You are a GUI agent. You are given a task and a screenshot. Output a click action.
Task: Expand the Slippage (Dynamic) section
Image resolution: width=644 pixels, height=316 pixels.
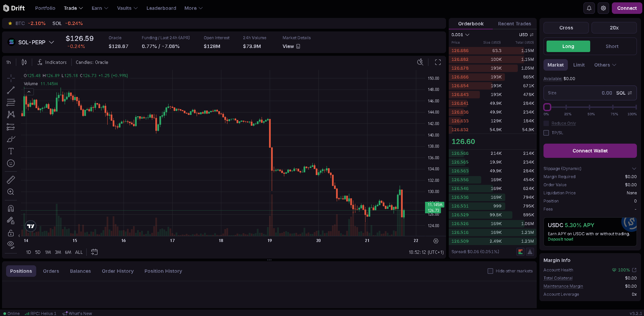click(x=634, y=169)
